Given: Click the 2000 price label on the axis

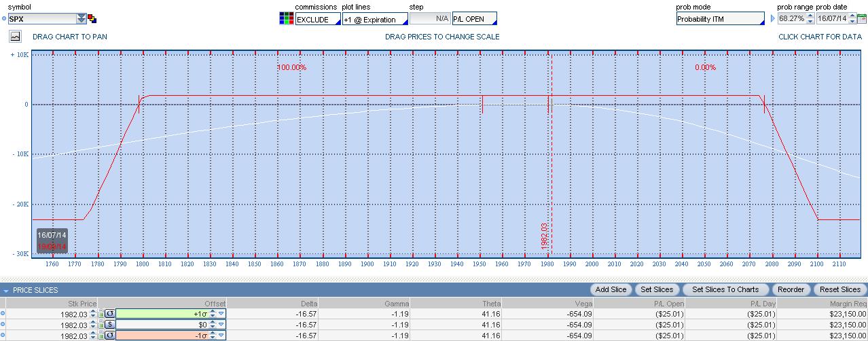Looking at the screenshot, I should pyautogui.click(x=592, y=264).
